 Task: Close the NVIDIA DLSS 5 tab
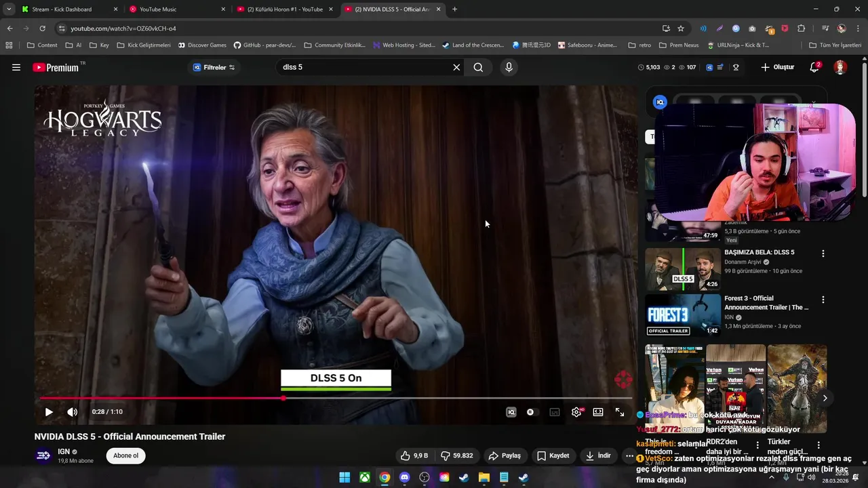coord(439,9)
